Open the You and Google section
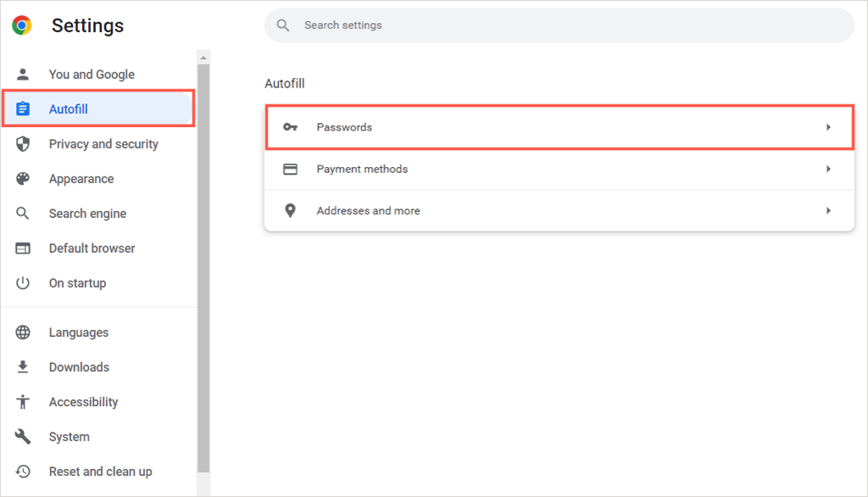Image resolution: width=868 pixels, height=497 pixels. (92, 75)
